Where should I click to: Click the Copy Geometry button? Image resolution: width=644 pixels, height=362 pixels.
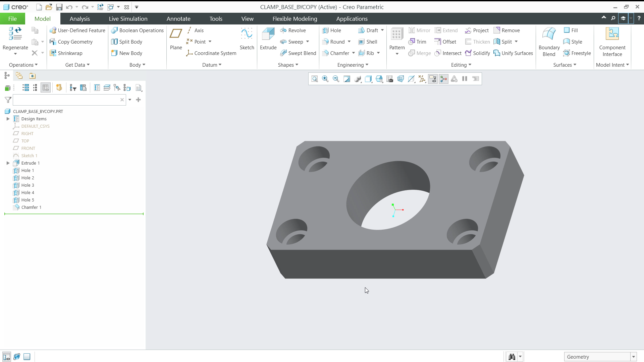71,42
